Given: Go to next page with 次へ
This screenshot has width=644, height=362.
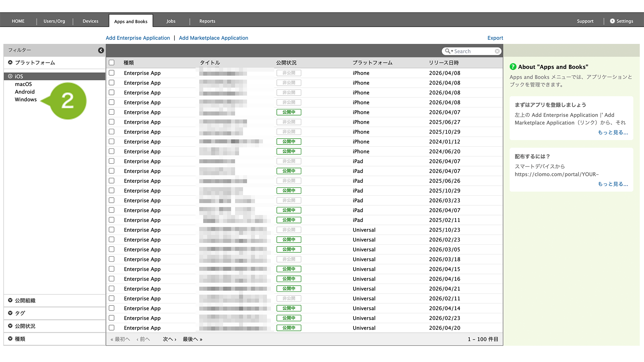Looking at the screenshot, I should pos(170,339).
